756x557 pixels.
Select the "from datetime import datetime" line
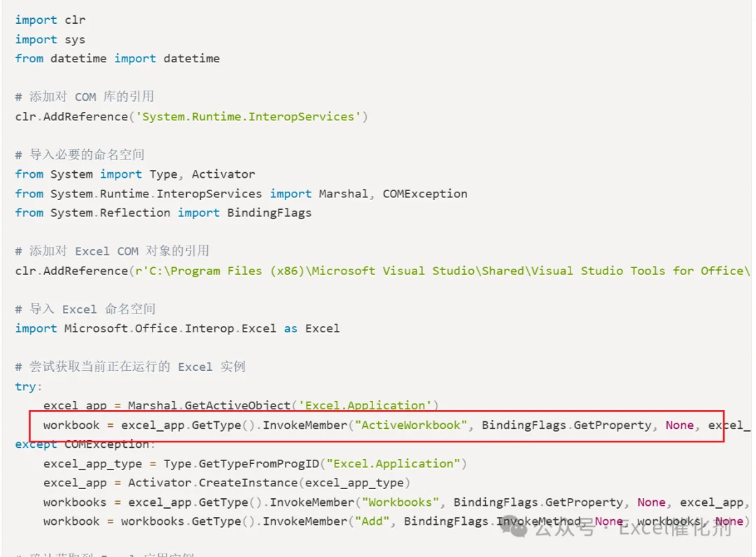click(117, 59)
